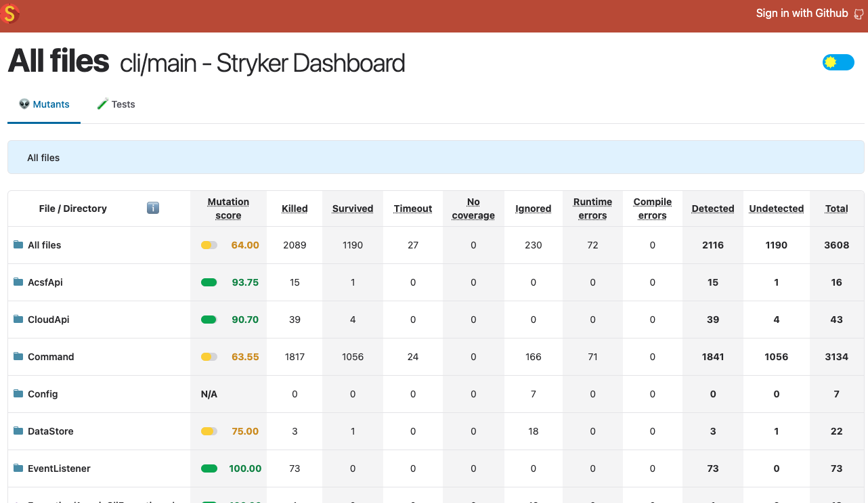Click the Github icon beside Sign in

[859, 14]
